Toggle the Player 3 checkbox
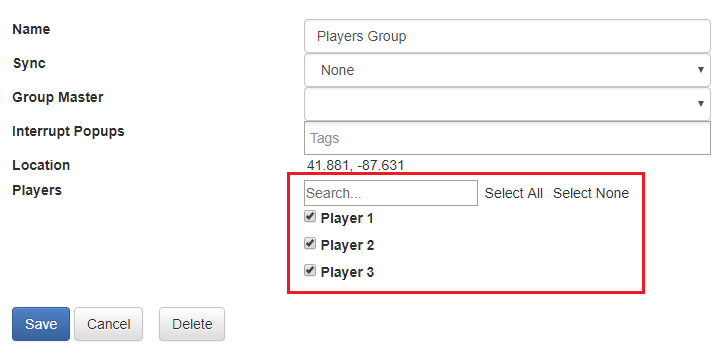This screenshot has width=722, height=364. click(310, 270)
